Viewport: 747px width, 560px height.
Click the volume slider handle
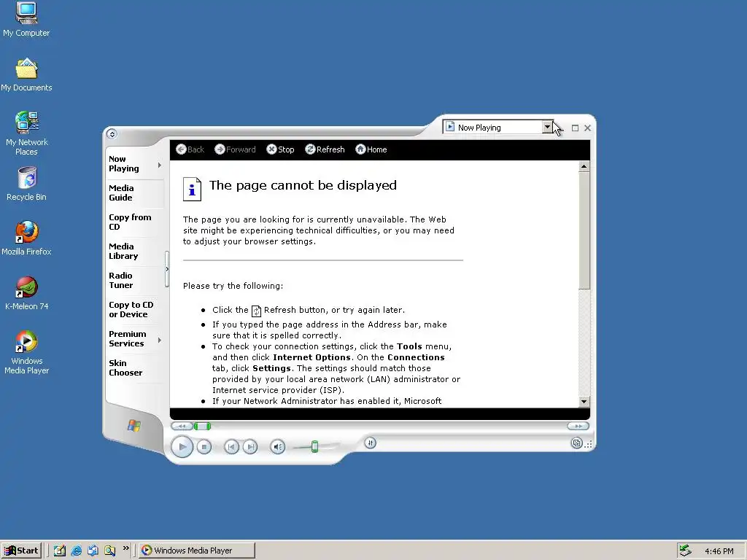[314, 446]
